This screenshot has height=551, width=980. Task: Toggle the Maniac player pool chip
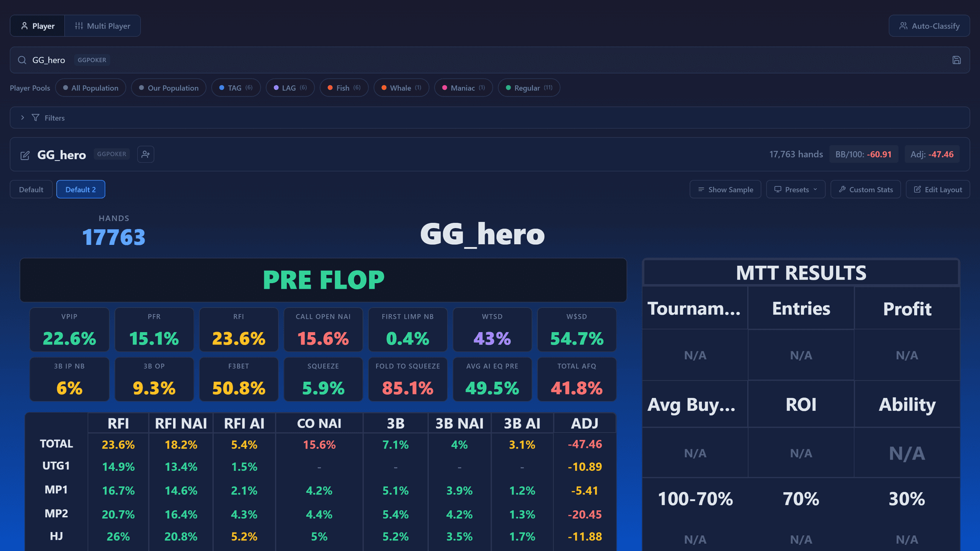[463, 88]
